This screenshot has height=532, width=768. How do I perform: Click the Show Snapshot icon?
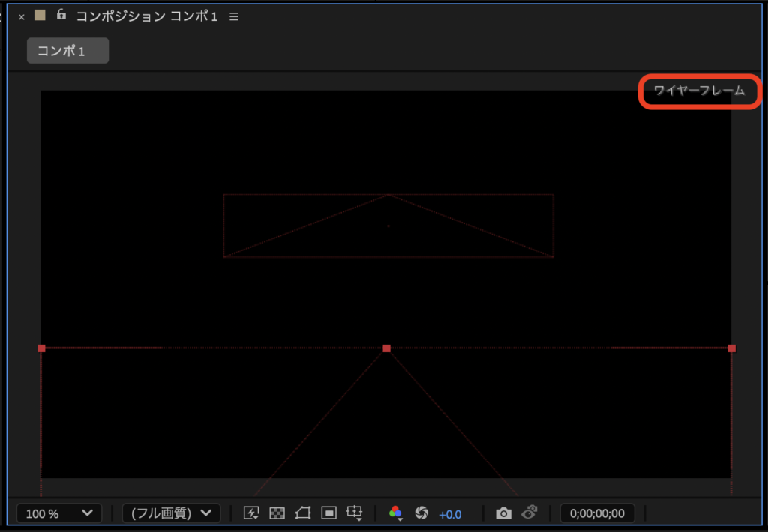tap(529, 513)
